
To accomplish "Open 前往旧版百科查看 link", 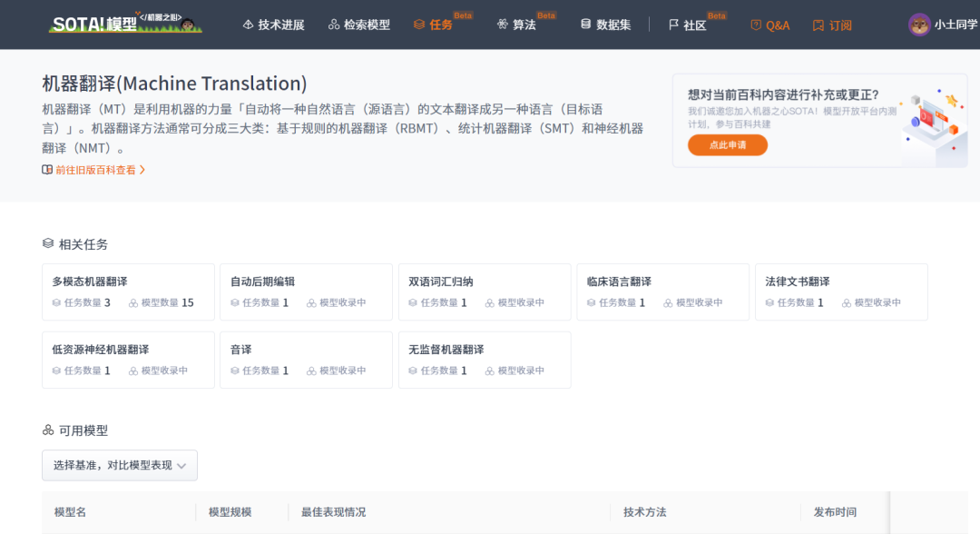I will (x=95, y=170).
